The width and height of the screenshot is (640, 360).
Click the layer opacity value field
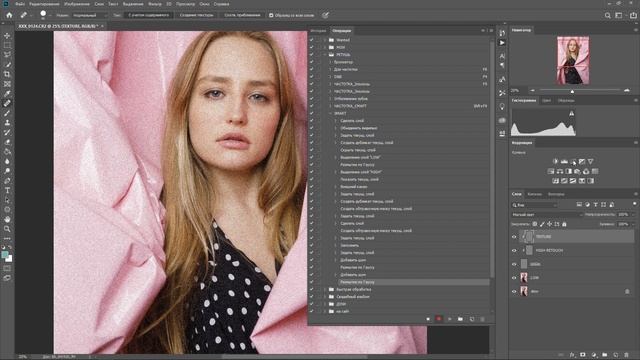[x=623, y=214]
